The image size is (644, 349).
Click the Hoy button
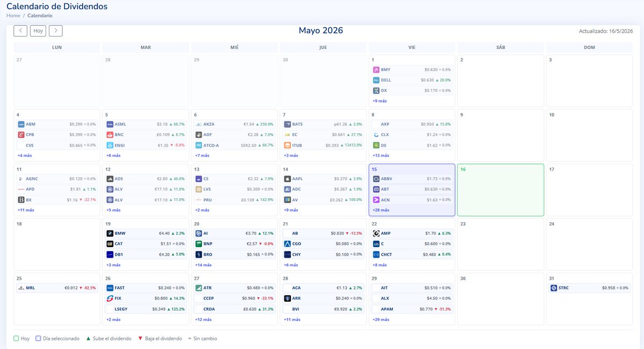[x=38, y=31]
